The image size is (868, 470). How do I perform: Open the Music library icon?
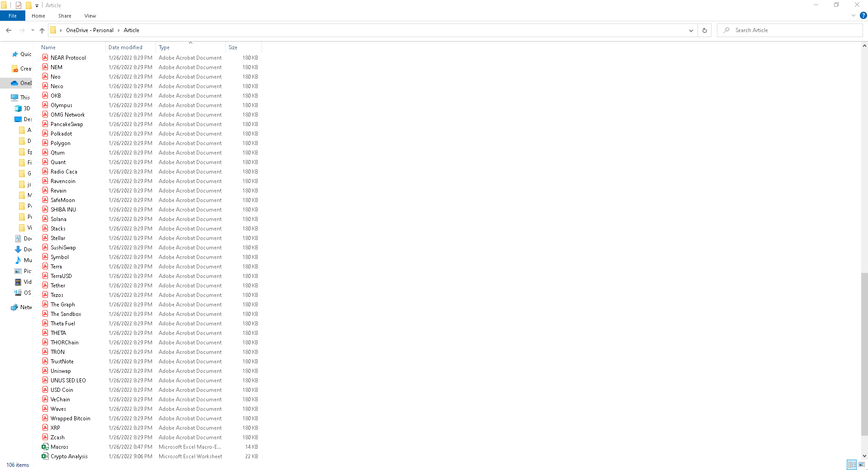tap(26, 260)
